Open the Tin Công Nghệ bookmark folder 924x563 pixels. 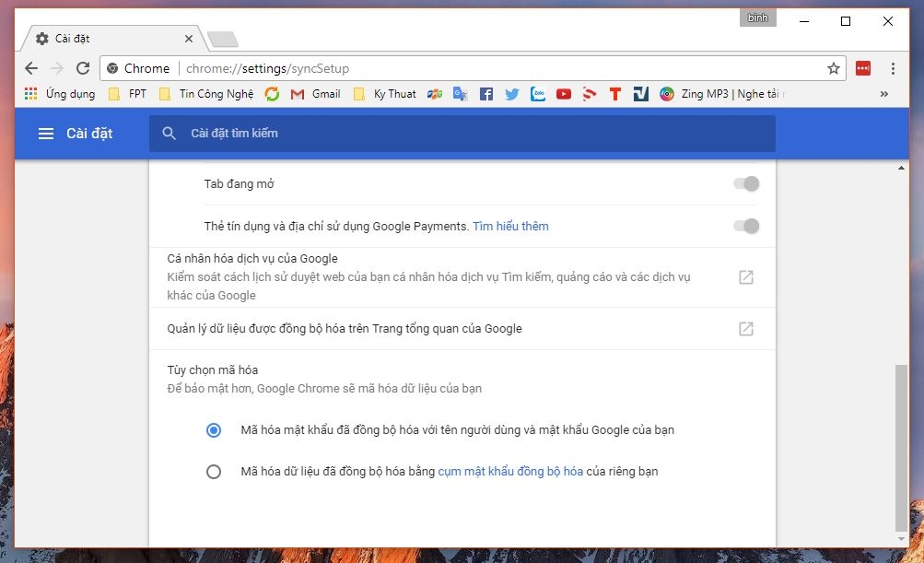[206, 94]
